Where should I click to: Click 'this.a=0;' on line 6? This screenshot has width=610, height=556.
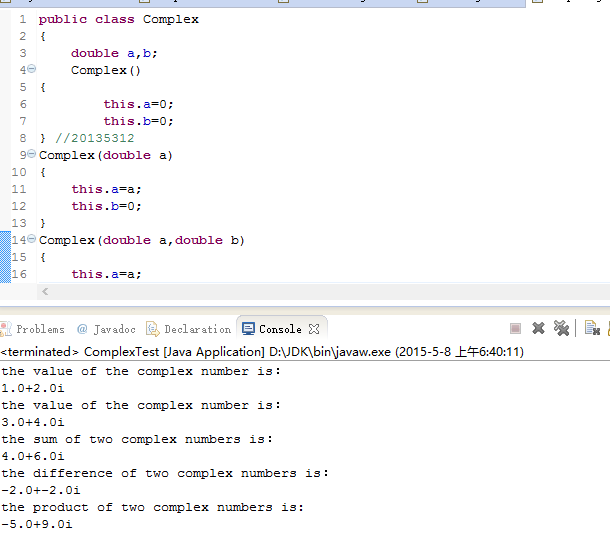[138, 104]
